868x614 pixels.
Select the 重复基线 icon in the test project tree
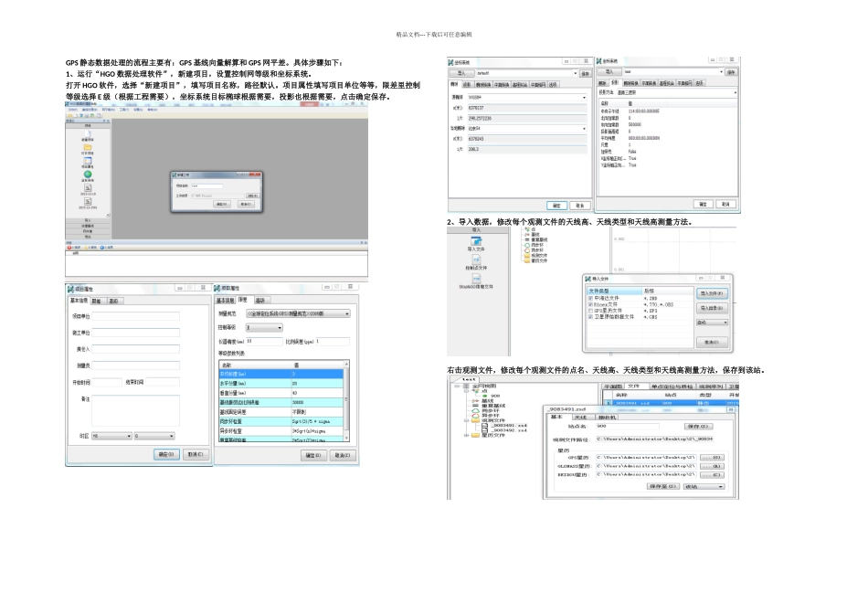(475, 406)
